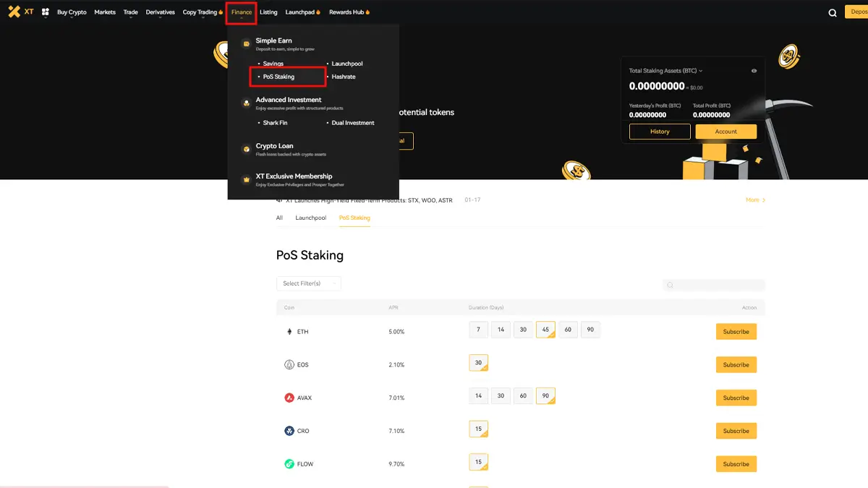The width and height of the screenshot is (868, 488).
Task: Subscribe to ETH staking
Action: click(736, 331)
